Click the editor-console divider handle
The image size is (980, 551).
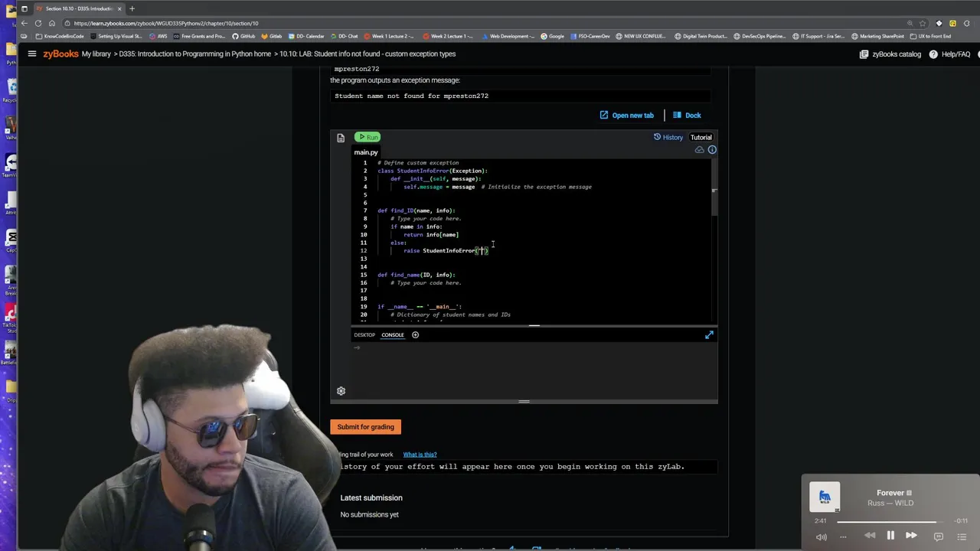point(534,325)
